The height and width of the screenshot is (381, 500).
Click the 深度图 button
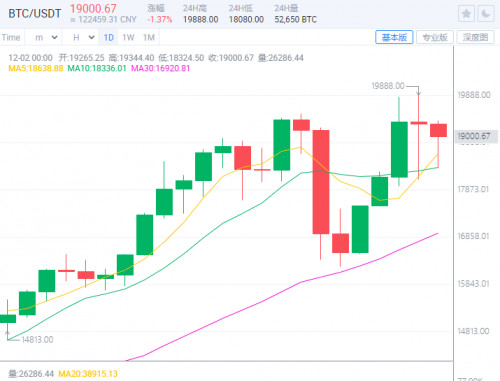(475, 37)
